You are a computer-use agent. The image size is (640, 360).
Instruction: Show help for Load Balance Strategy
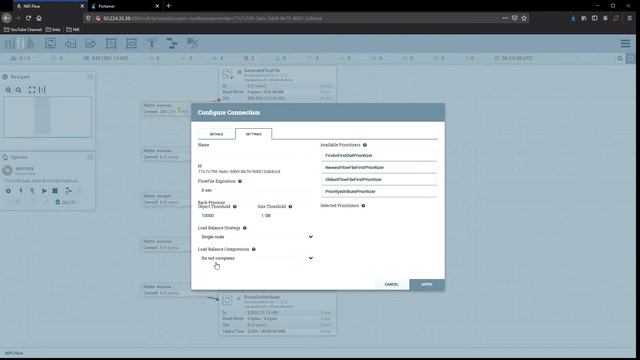click(x=244, y=228)
